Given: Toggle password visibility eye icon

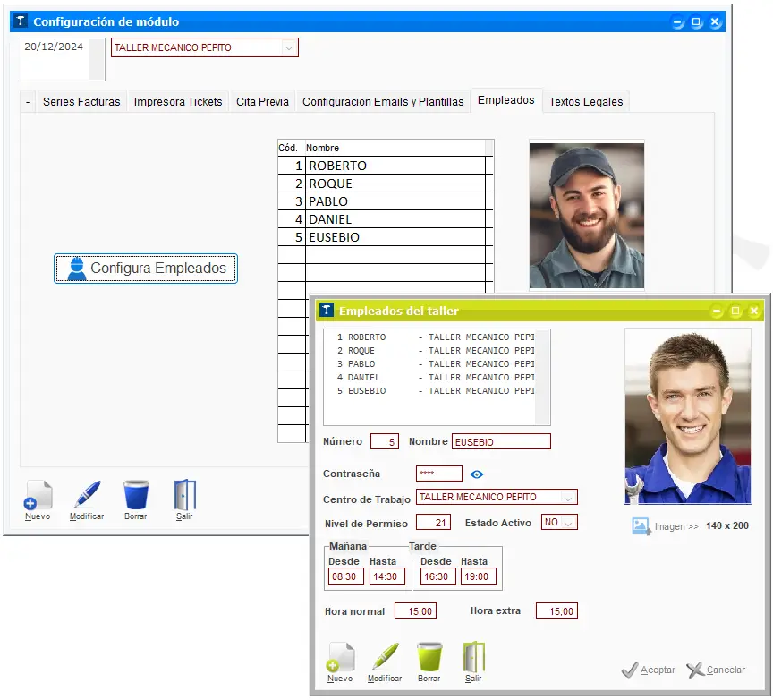Looking at the screenshot, I should coord(477,474).
